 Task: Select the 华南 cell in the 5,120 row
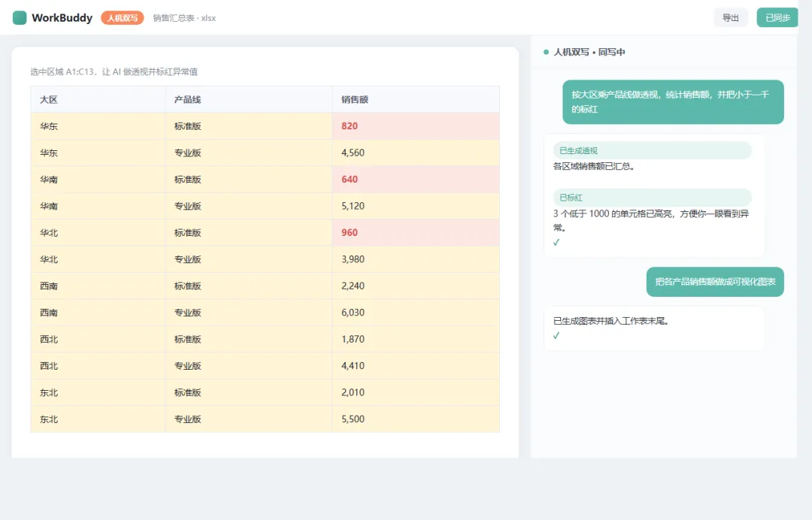98,206
